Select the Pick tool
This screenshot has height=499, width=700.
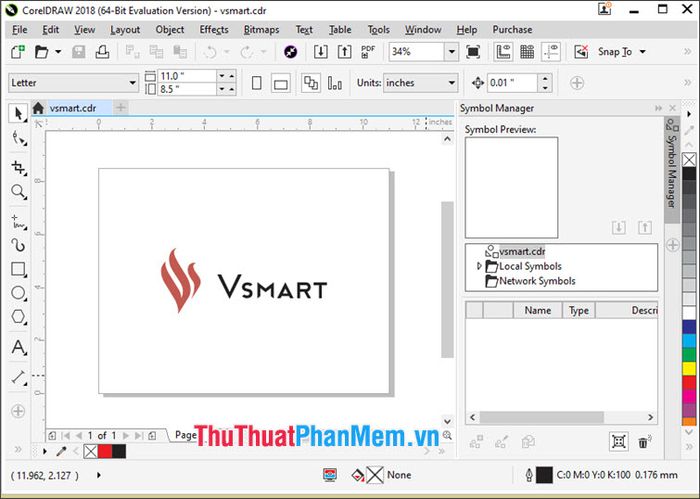(18, 113)
